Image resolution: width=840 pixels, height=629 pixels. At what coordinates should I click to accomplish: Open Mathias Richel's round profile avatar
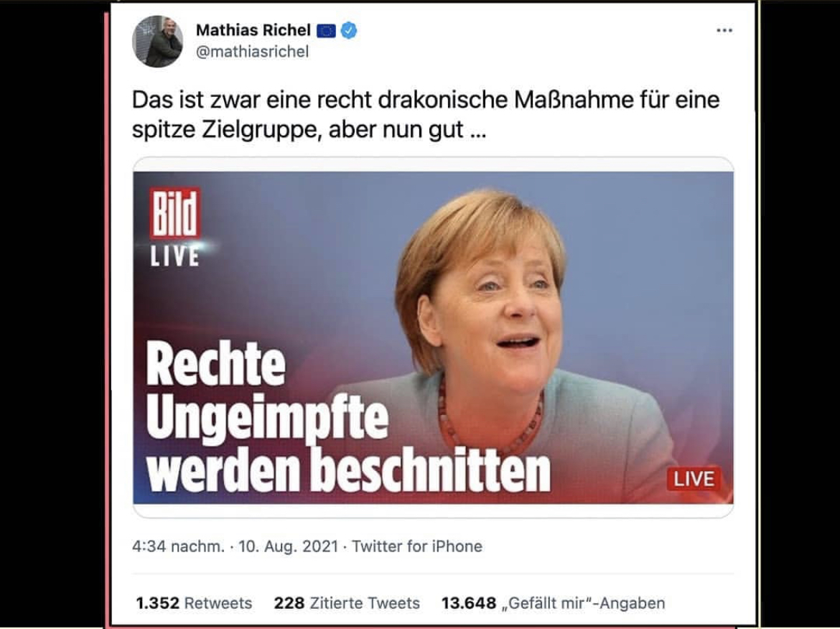click(157, 41)
